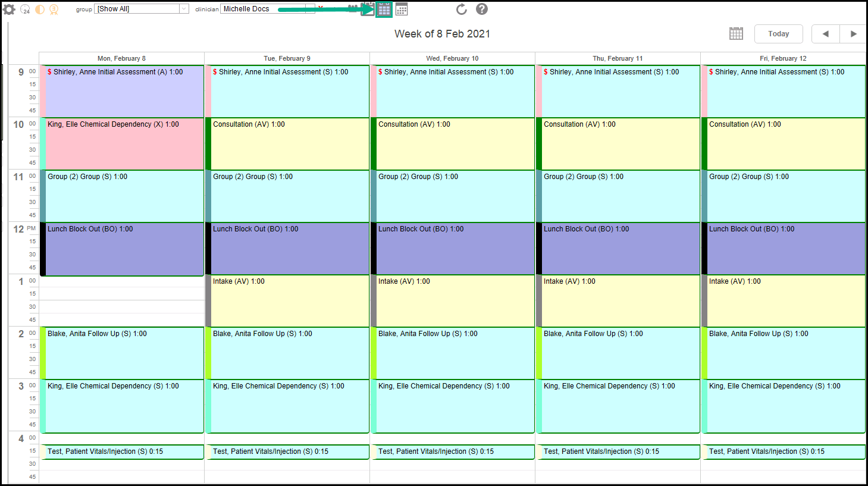868x486 pixels.
Task: Click the Today button
Action: coord(778,34)
